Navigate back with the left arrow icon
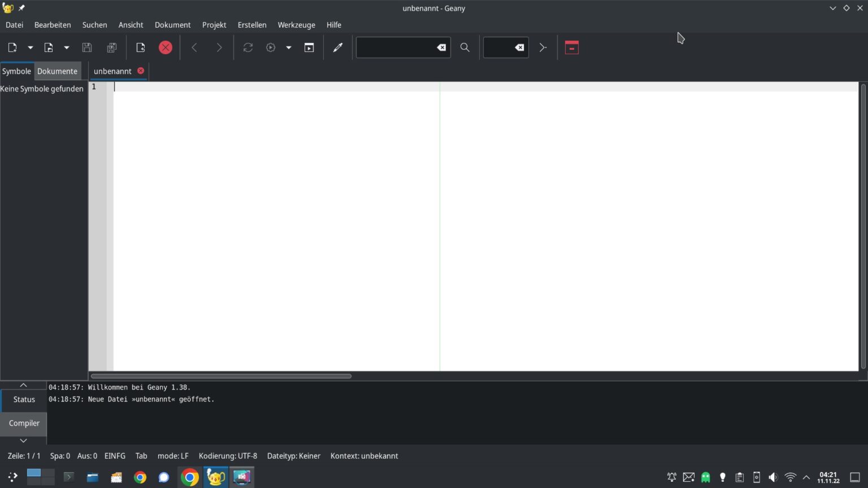This screenshot has width=868, height=488. pyautogui.click(x=194, y=47)
